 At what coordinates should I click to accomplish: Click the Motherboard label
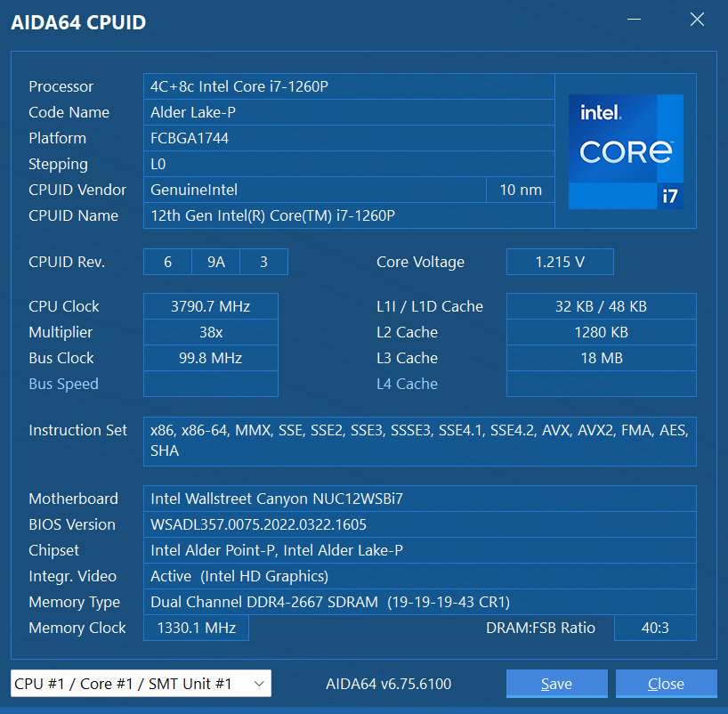click(x=73, y=499)
